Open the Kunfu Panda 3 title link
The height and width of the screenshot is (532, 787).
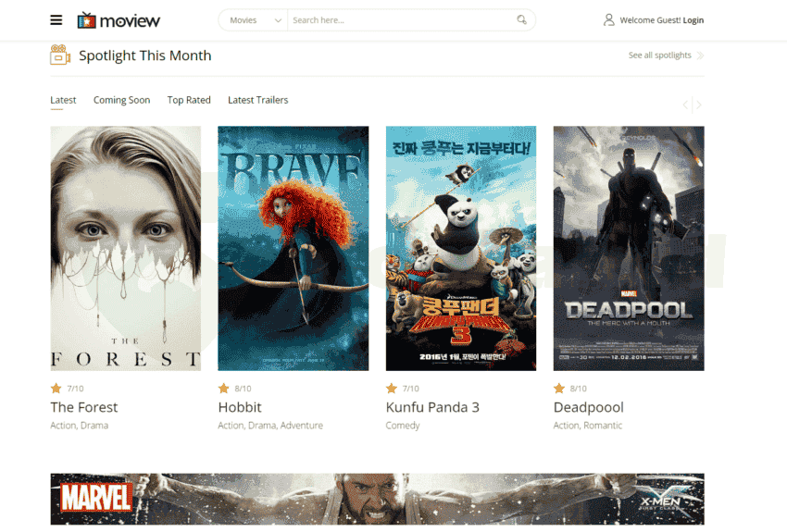coord(432,407)
